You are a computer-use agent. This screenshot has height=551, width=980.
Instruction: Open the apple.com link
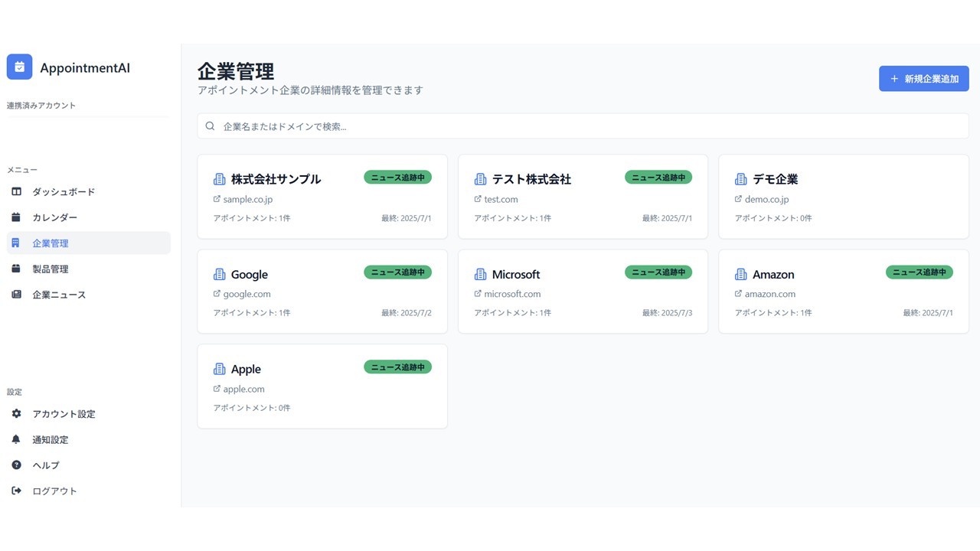pos(244,389)
